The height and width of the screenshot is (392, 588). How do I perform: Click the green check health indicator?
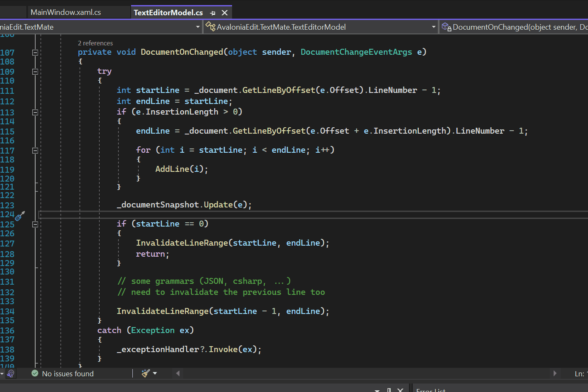(34, 373)
